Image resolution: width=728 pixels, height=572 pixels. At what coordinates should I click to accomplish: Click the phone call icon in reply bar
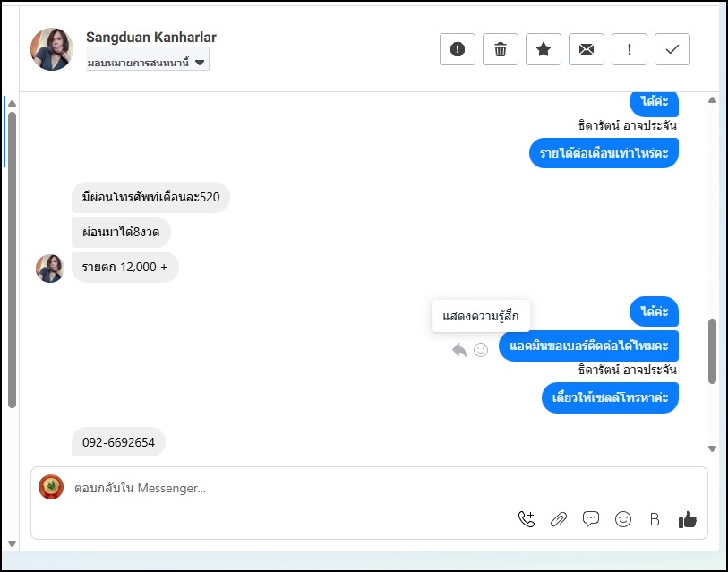click(527, 519)
